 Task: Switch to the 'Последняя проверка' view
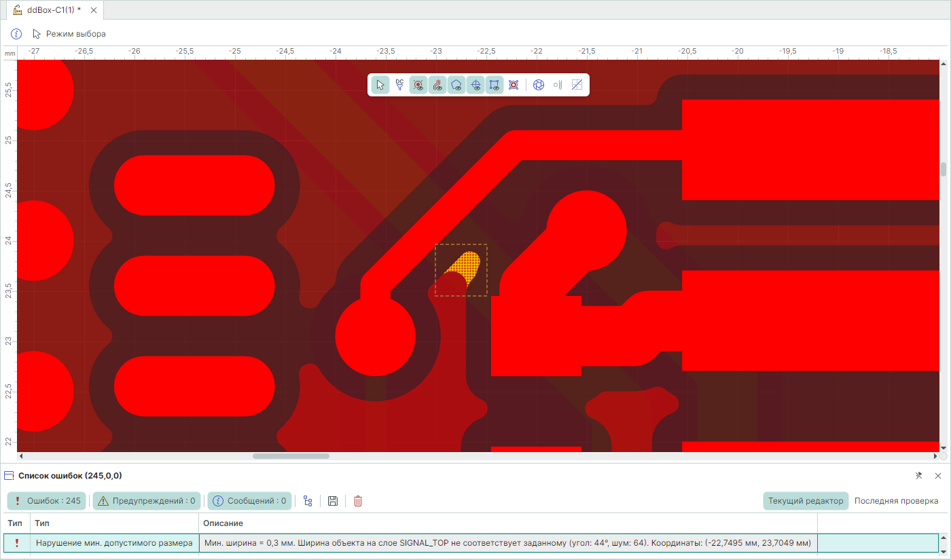[x=897, y=501]
